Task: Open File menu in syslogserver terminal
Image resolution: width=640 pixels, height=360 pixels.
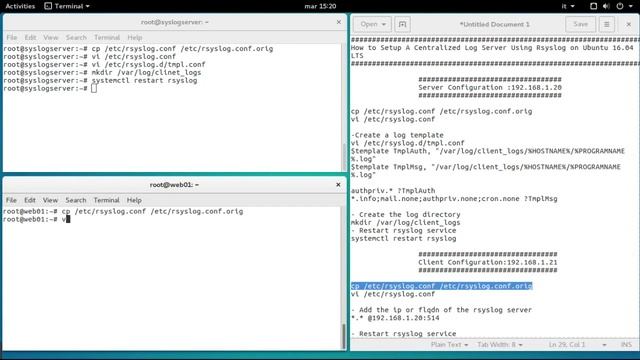Action: point(12,38)
